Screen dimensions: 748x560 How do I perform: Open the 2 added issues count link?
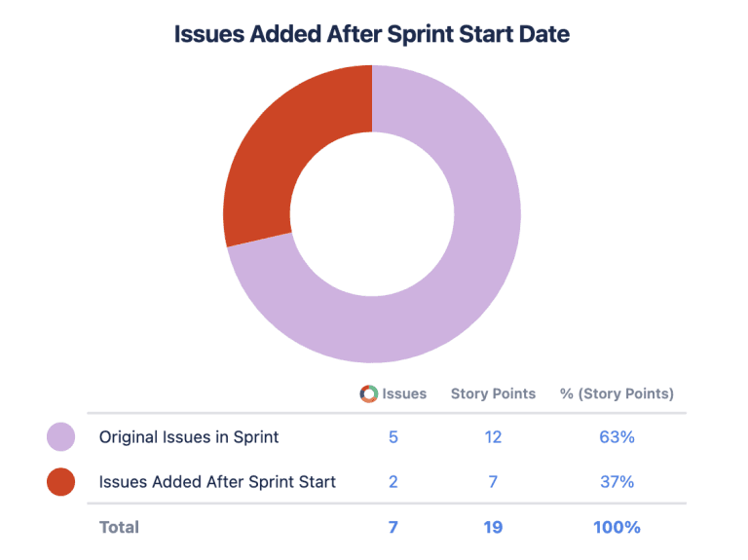tap(393, 481)
